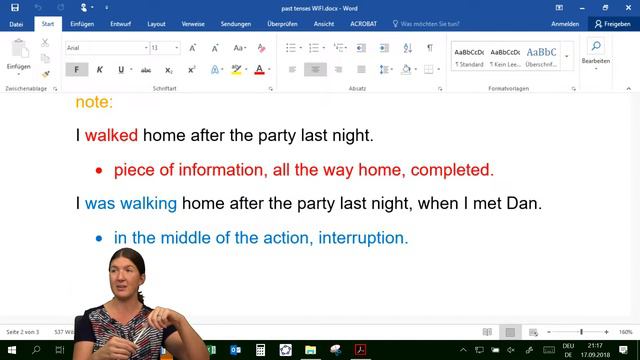Center align the text
This screenshot has height=360, width=640.
[x=316, y=70]
